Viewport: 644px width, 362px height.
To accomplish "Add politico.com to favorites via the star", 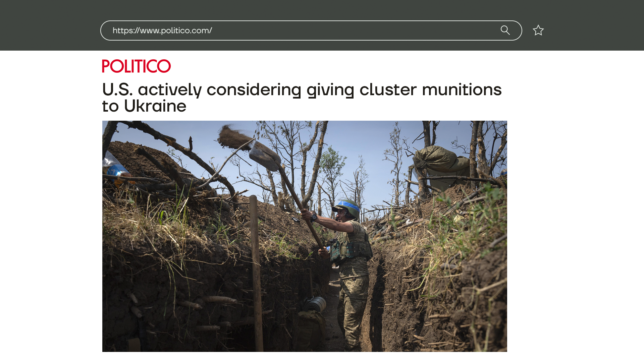I will point(538,31).
